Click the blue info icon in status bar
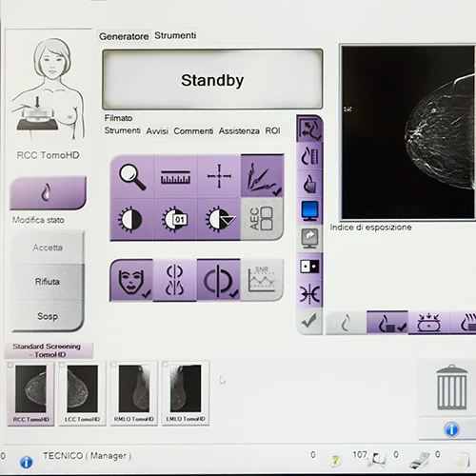Screen dimensions: 476x476 27,462
